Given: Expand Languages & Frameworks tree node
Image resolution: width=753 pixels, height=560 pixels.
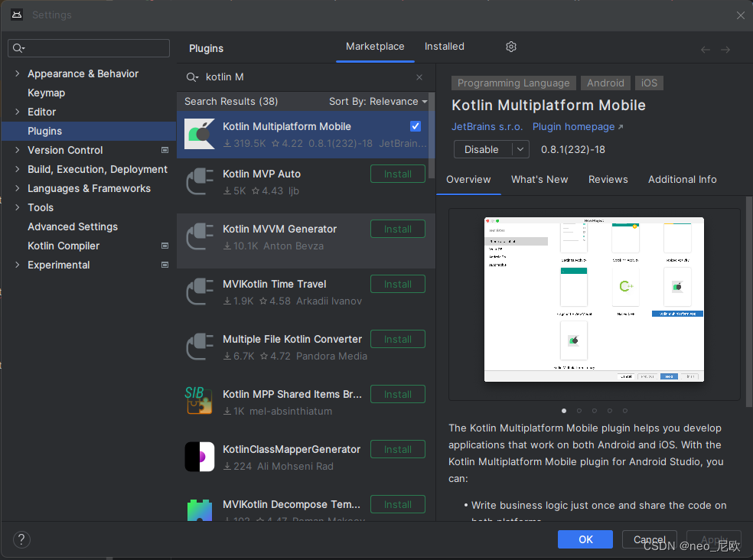Looking at the screenshot, I should tap(18, 188).
